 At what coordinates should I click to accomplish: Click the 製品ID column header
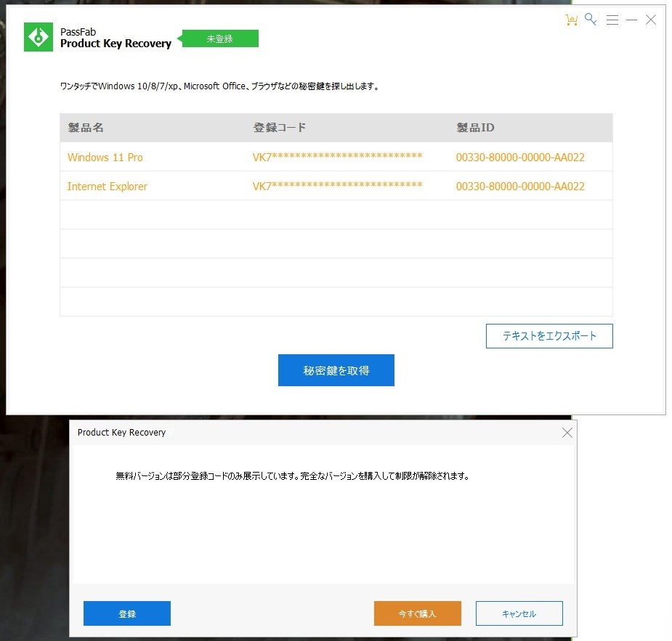[x=476, y=127]
